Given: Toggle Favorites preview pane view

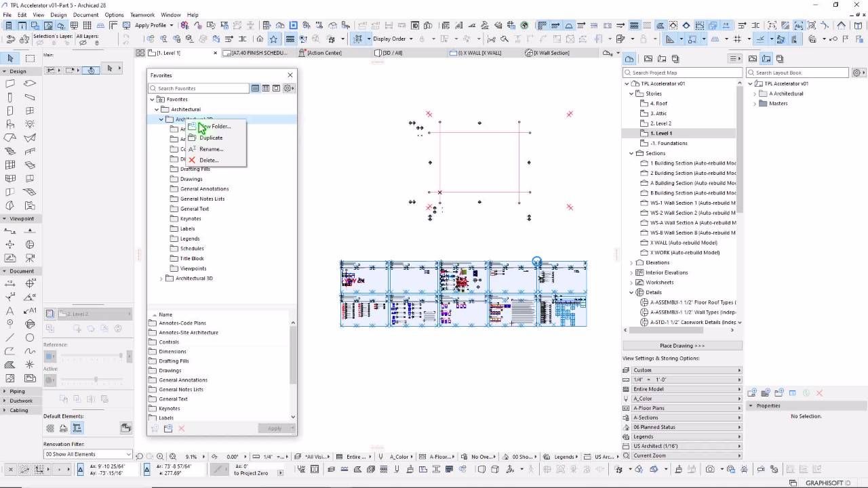Looking at the screenshot, I should pos(276,88).
